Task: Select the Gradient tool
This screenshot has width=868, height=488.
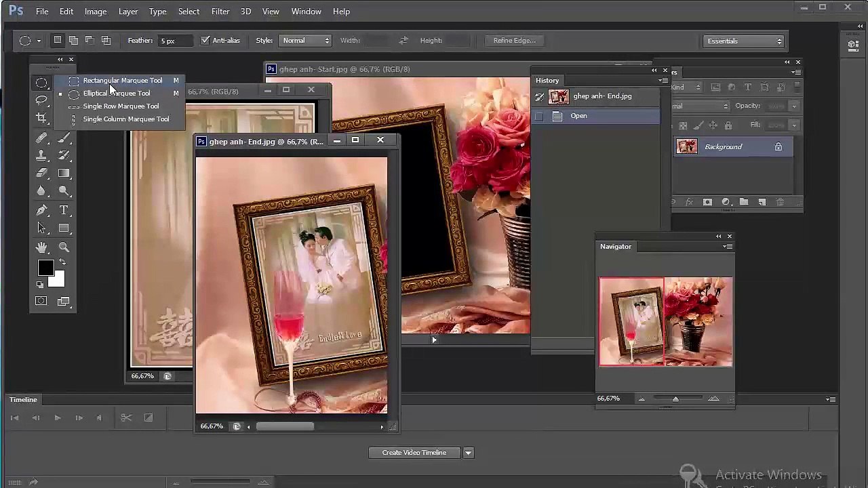Action: click(64, 174)
